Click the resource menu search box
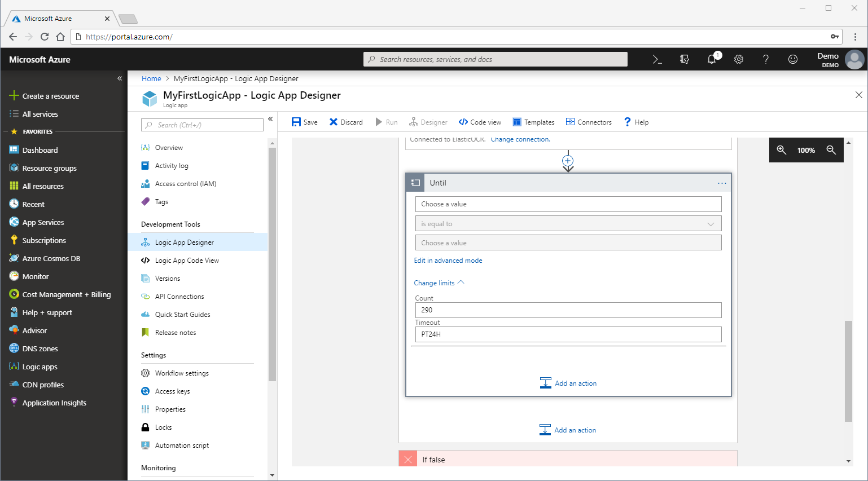 [x=202, y=125]
